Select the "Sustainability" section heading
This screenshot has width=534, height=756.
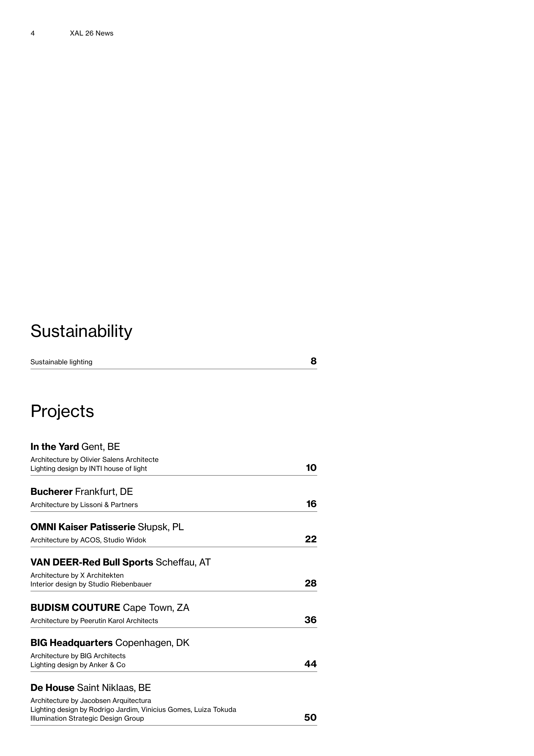[81, 331]
